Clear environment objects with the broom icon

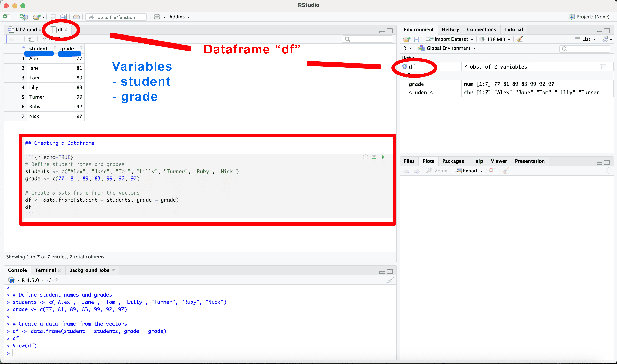tap(520, 39)
